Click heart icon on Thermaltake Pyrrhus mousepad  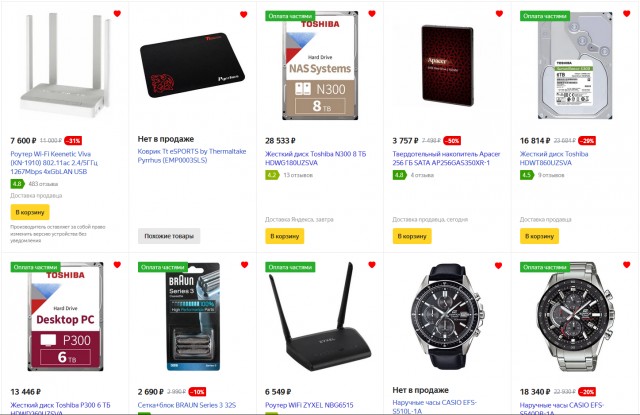246,13
